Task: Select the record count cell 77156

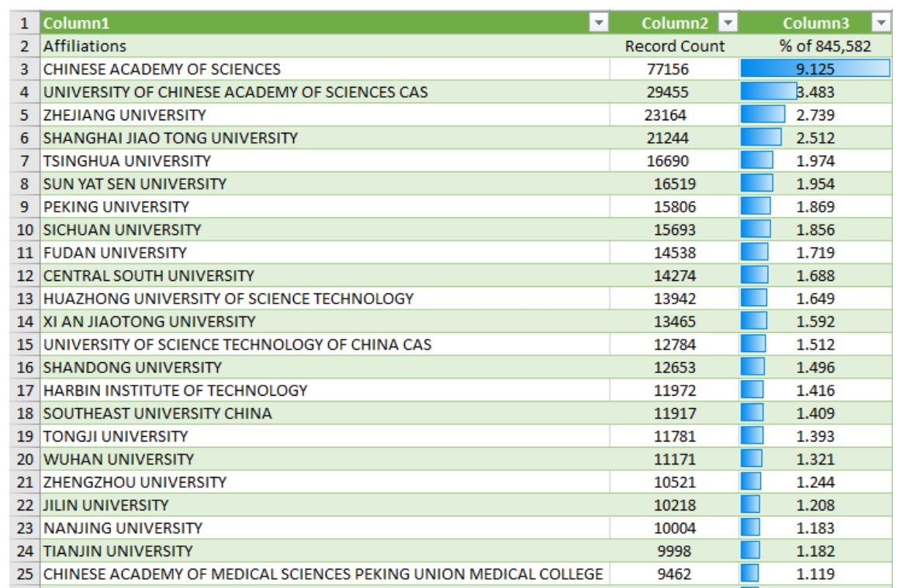Action: click(674, 69)
